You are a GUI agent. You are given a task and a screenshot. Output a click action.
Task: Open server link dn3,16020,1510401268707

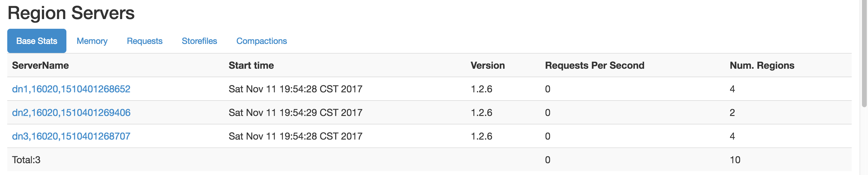[x=71, y=136]
